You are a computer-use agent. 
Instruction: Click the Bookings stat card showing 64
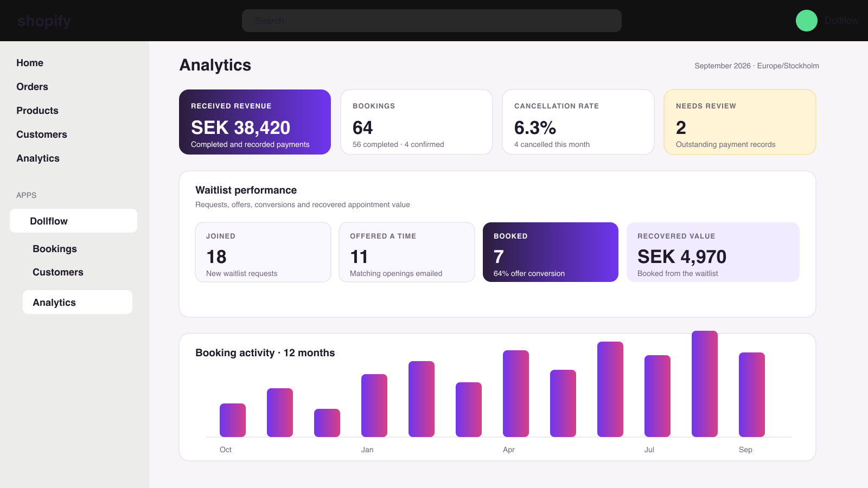(417, 122)
